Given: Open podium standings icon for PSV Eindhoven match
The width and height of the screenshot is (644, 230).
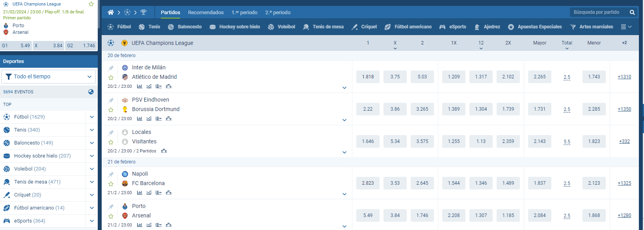Looking at the screenshot, I should [169, 119].
